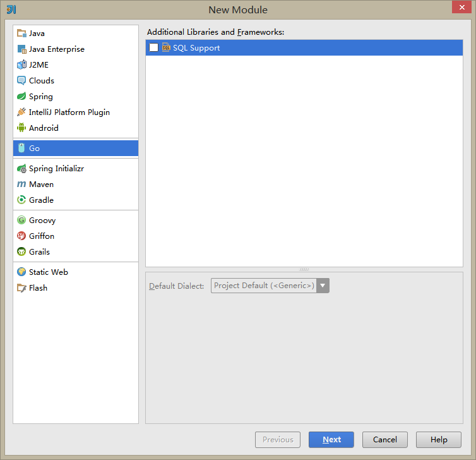This screenshot has width=476, height=460.
Task: Select 'Clouds' in module list
Action: coord(76,80)
